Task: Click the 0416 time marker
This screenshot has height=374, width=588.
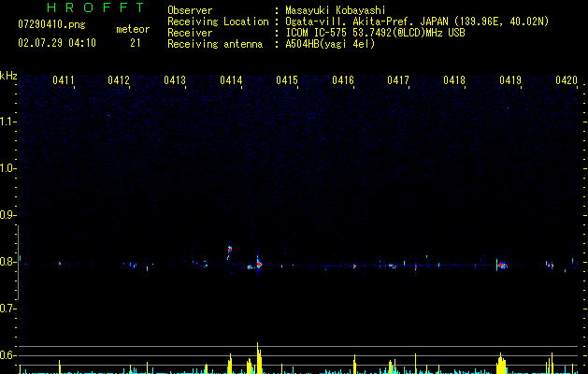Action: tap(343, 80)
